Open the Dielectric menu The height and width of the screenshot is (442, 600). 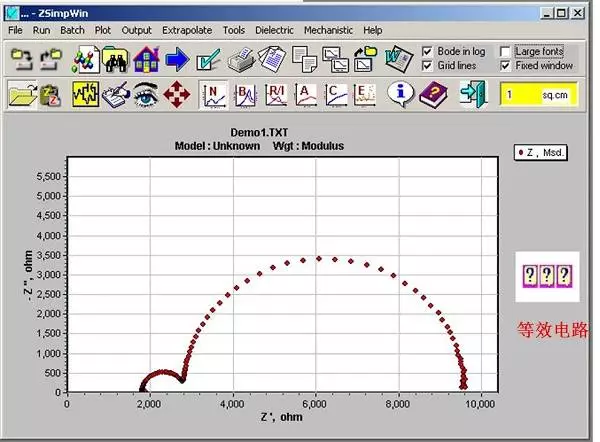(274, 30)
